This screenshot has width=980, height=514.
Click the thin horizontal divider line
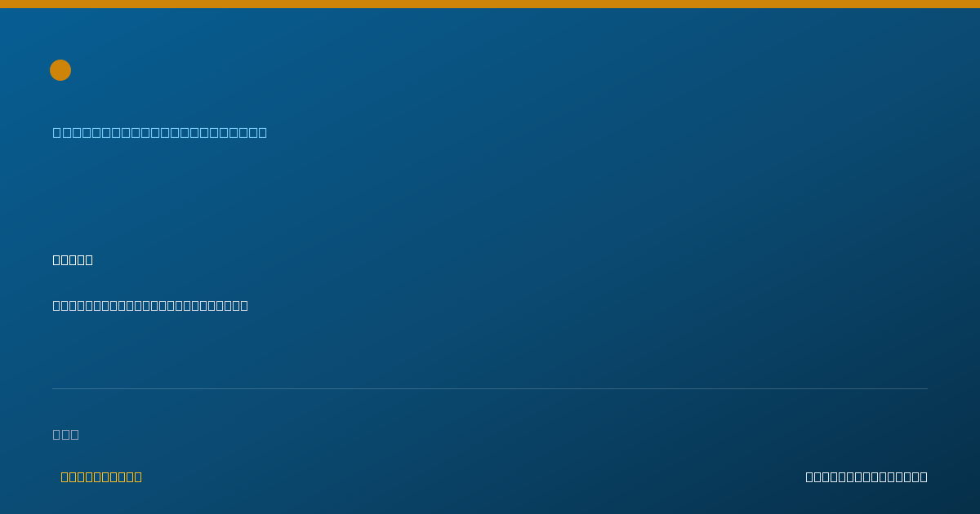point(490,388)
